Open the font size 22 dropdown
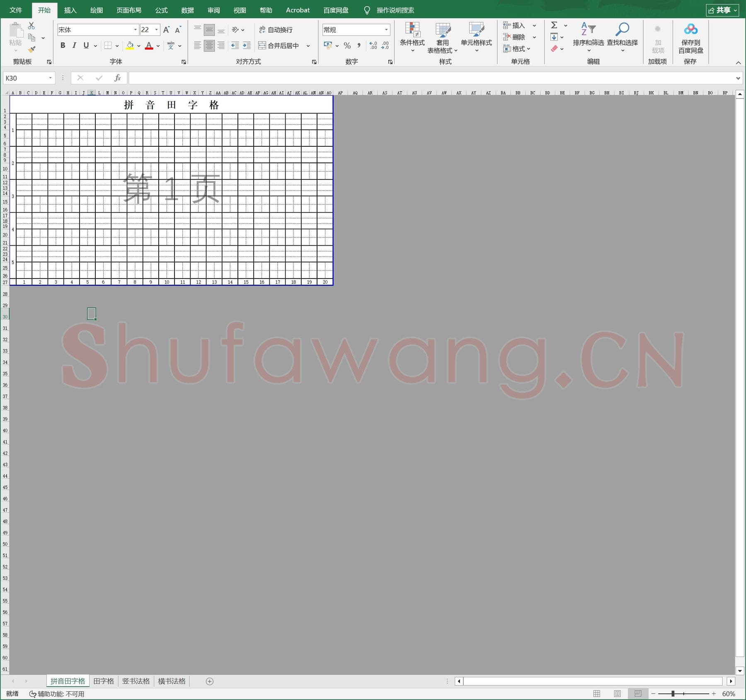746x700 pixels. pyautogui.click(x=156, y=30)
